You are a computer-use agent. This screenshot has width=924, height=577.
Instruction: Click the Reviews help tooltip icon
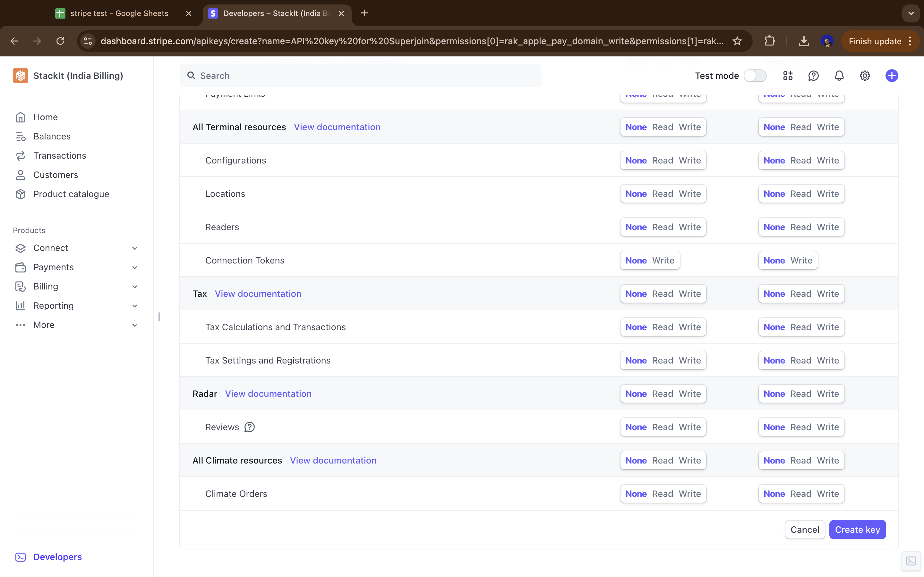pyautogui.click(x=249, y=427)
